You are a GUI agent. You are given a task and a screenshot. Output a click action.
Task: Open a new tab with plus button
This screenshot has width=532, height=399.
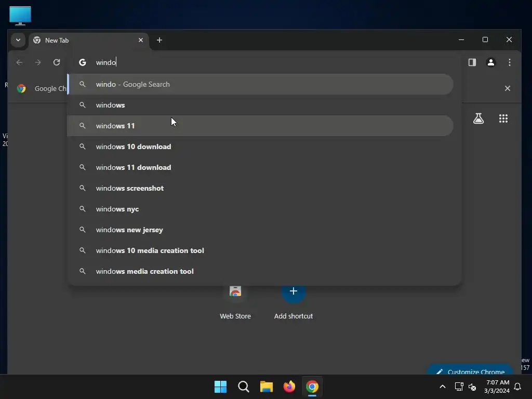[x=159, y=40]
